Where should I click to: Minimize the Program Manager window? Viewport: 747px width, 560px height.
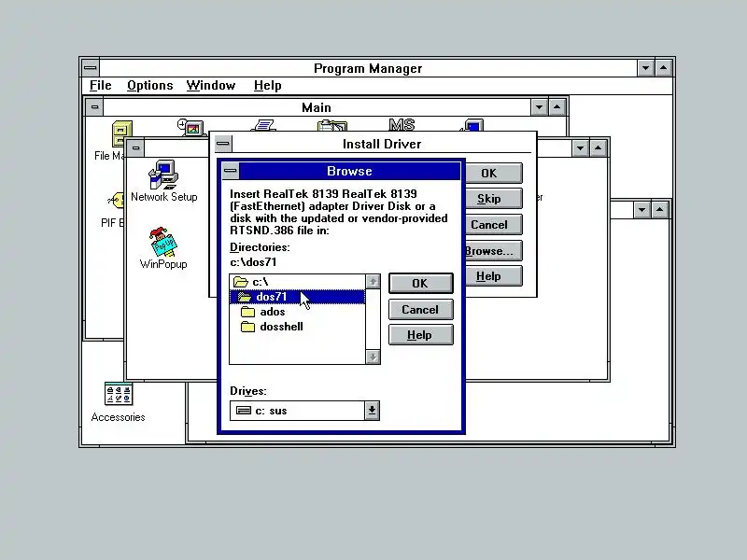point(645,68)
